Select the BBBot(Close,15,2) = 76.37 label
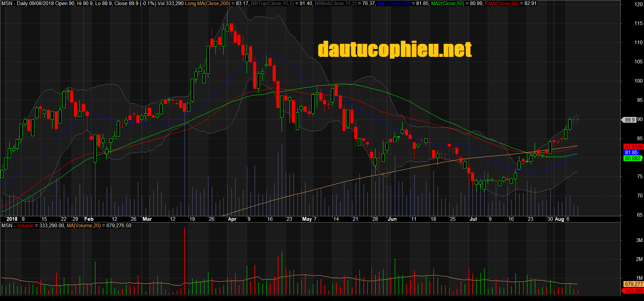 [x=345, y=3]
